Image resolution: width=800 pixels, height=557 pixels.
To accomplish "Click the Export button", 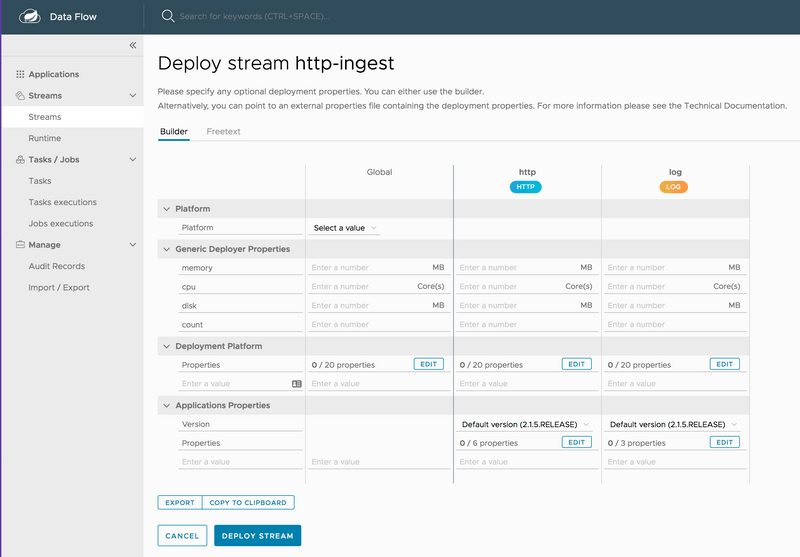I will click(180, 502).
